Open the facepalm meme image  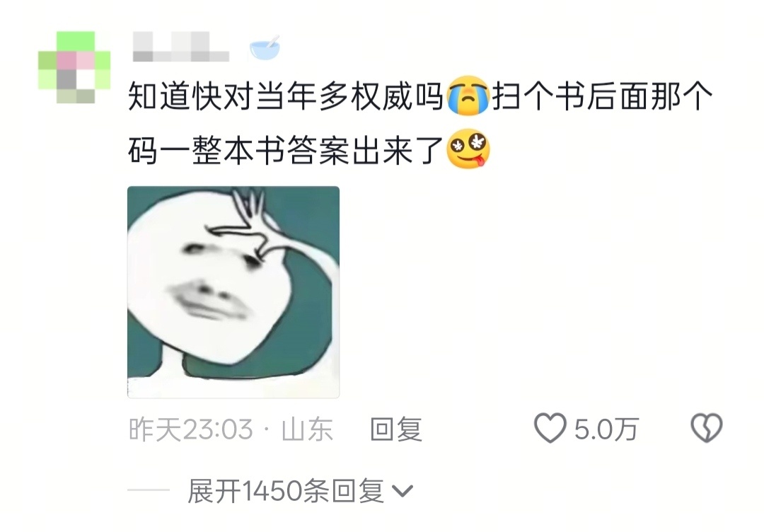coord(233,291)
